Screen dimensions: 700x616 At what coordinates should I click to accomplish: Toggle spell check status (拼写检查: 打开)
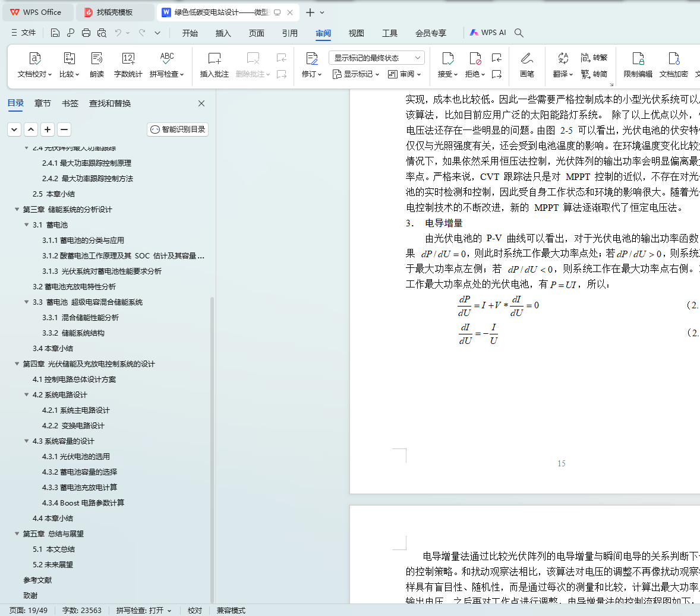click(x=144, y=610)
